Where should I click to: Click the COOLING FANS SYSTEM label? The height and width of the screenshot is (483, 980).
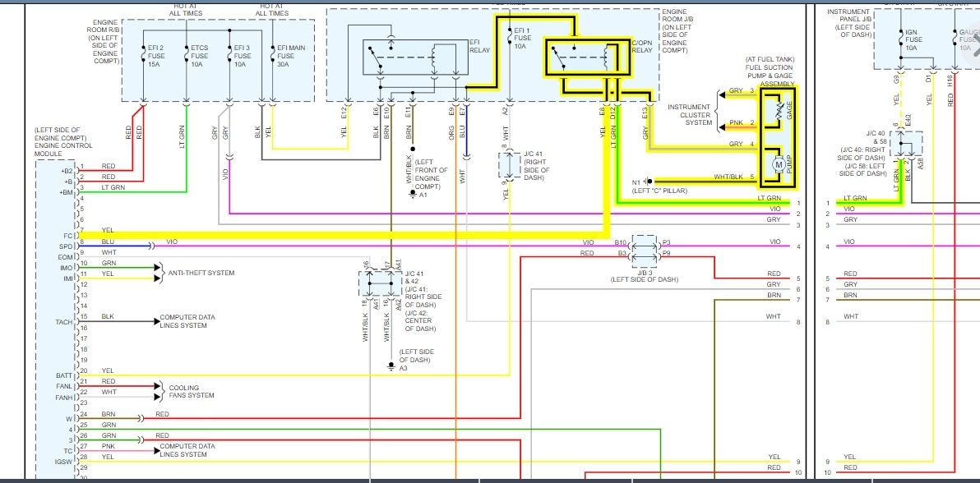click(x=192, y=391)
